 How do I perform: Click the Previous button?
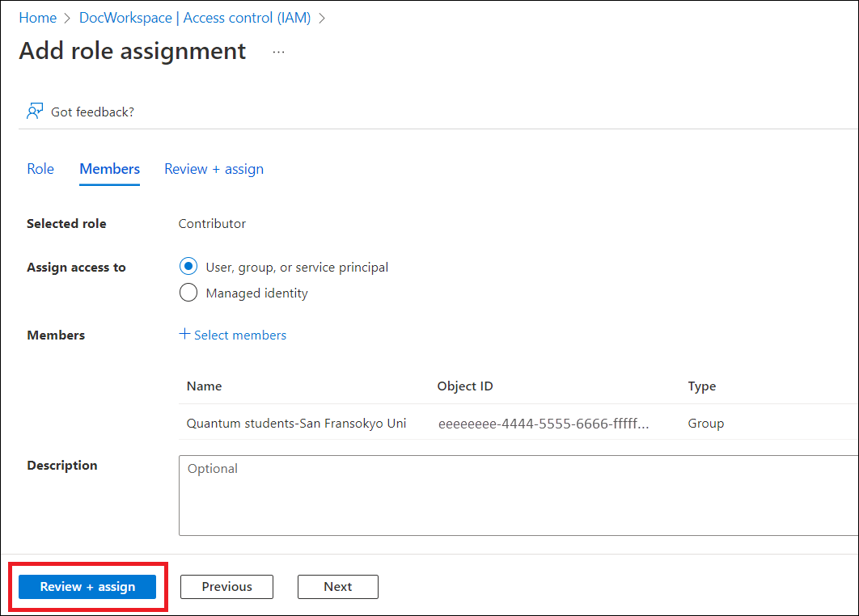(x=226, y=587)
